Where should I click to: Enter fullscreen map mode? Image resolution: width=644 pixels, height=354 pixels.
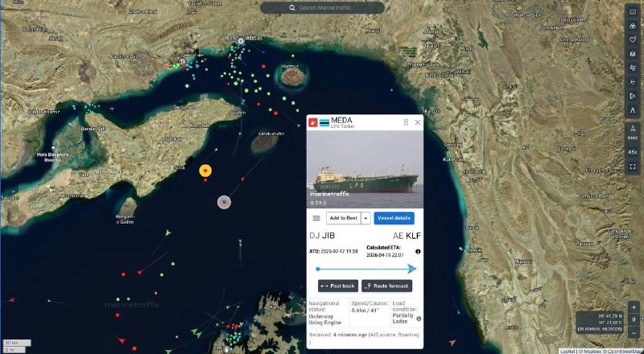pos(633,167)
